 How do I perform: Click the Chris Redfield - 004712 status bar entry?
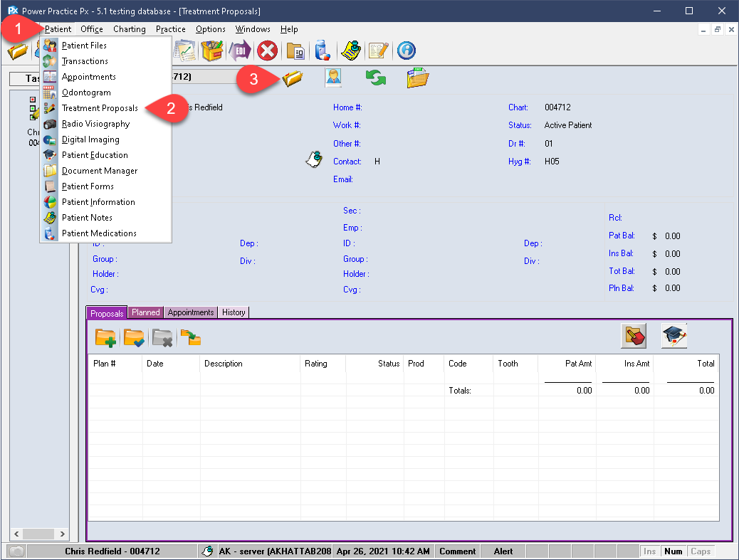[x=112, y=551]
